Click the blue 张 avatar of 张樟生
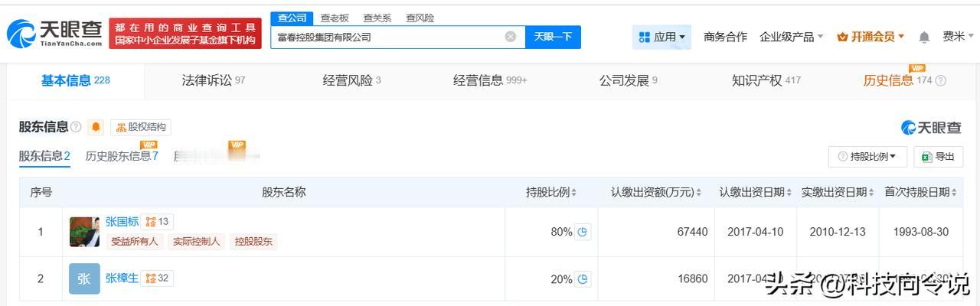Screen dimensions: 980x306 pyautogui.click(x=84, y=278)
